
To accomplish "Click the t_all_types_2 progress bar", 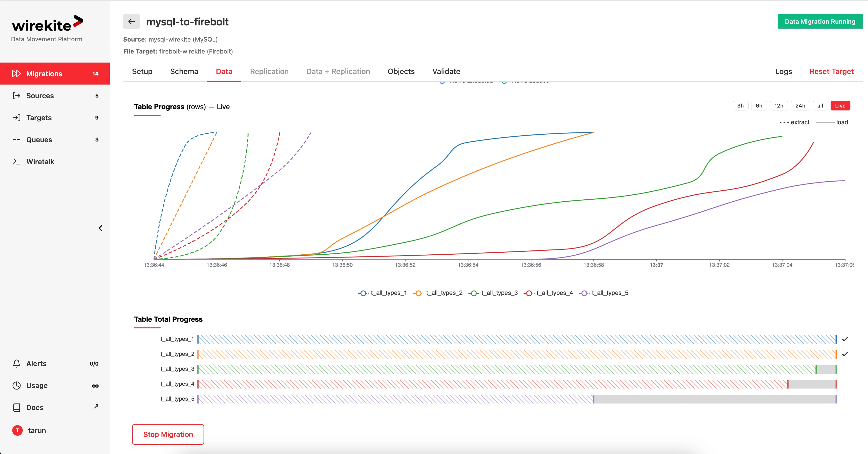I will (x=517, y=354).
